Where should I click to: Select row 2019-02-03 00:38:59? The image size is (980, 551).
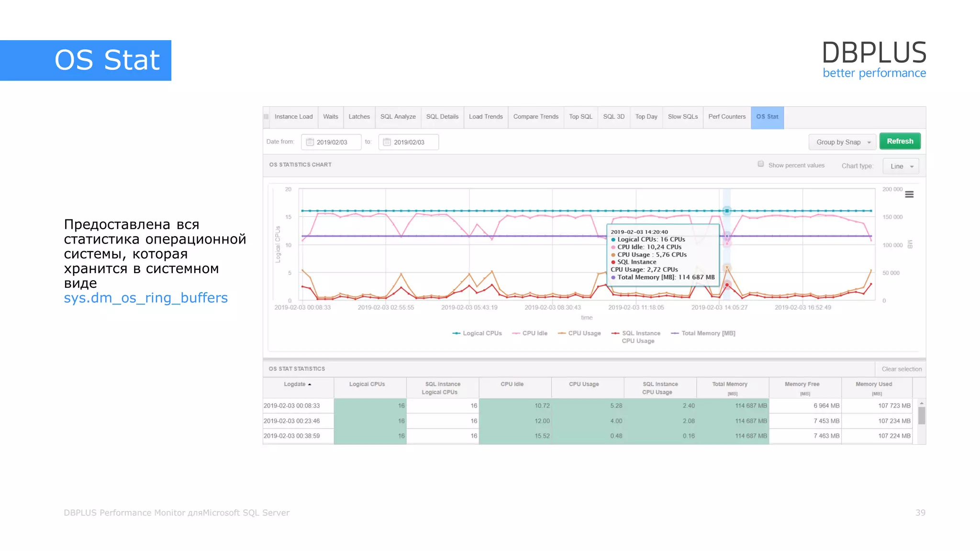coord(587,436)
